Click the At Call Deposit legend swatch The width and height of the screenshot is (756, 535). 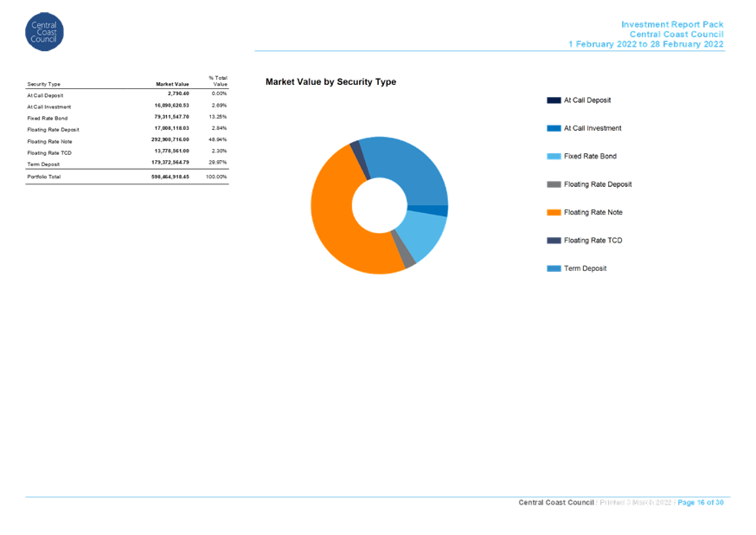554,100
